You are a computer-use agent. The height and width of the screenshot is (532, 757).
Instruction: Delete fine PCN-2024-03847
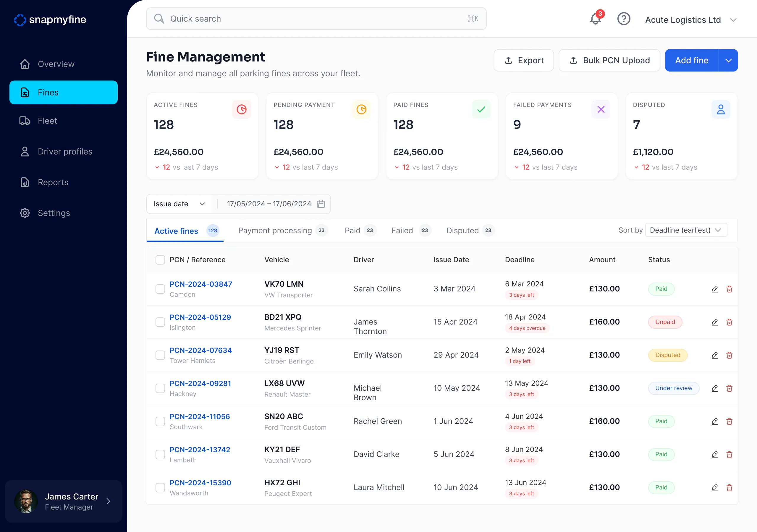point(729,289)
